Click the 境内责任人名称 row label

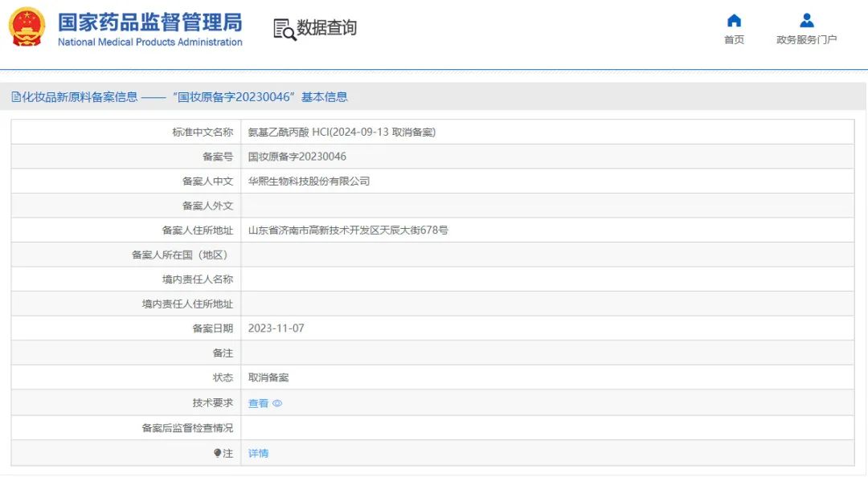[x=198, y=279]
